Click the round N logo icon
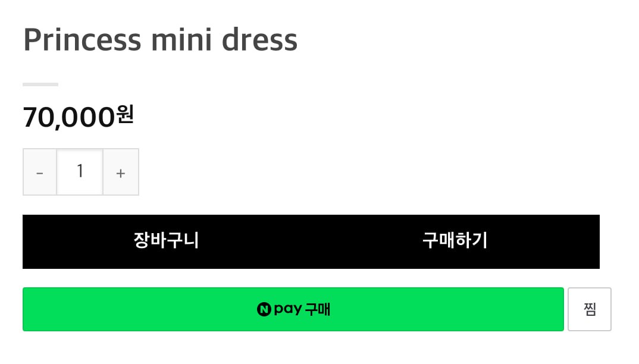Image resolution: width=639 pixels, height=364 pixels. pos(264,310)
